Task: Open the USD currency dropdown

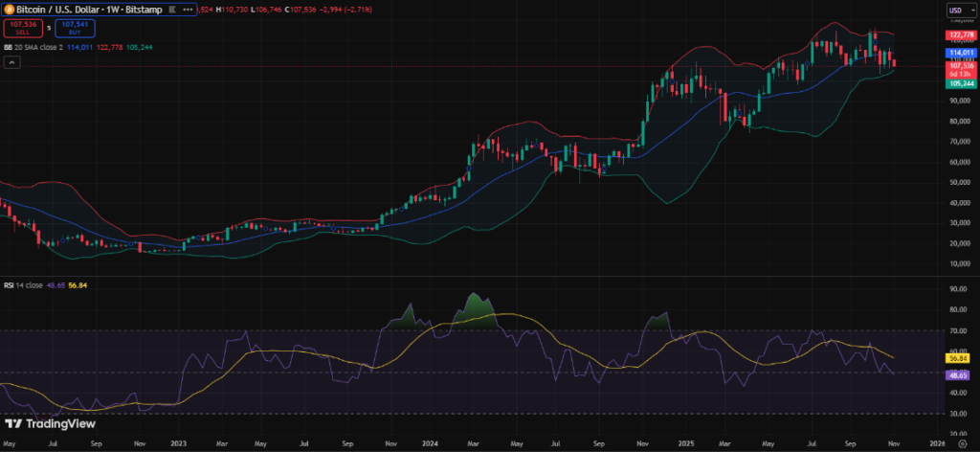Action: point(957,11)
